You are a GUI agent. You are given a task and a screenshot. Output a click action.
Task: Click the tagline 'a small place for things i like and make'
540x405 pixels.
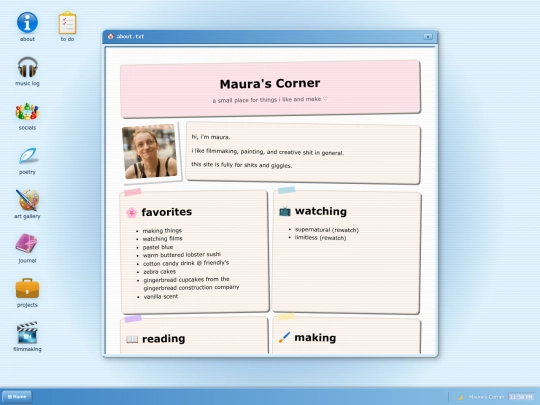click(270, 100)
